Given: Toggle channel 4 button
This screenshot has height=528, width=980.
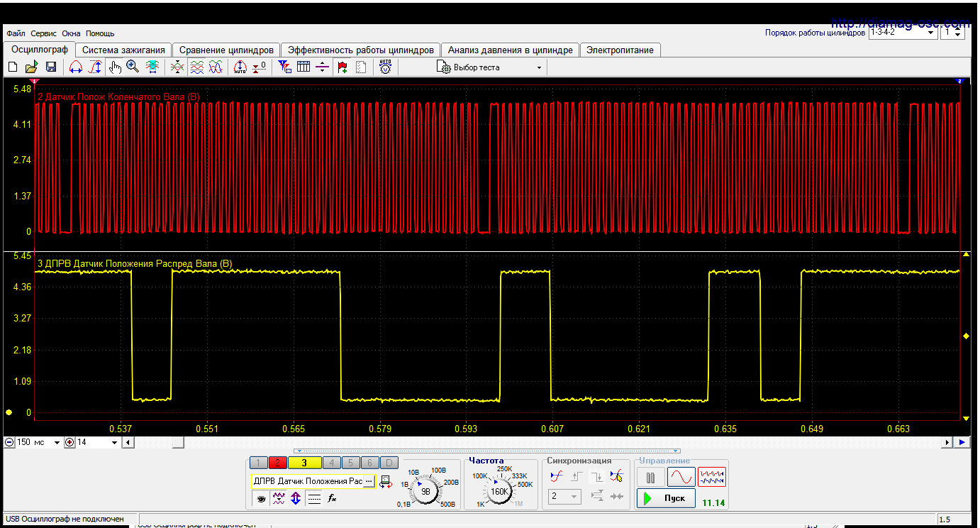Looking at the screenshot, I should [331, 463].
